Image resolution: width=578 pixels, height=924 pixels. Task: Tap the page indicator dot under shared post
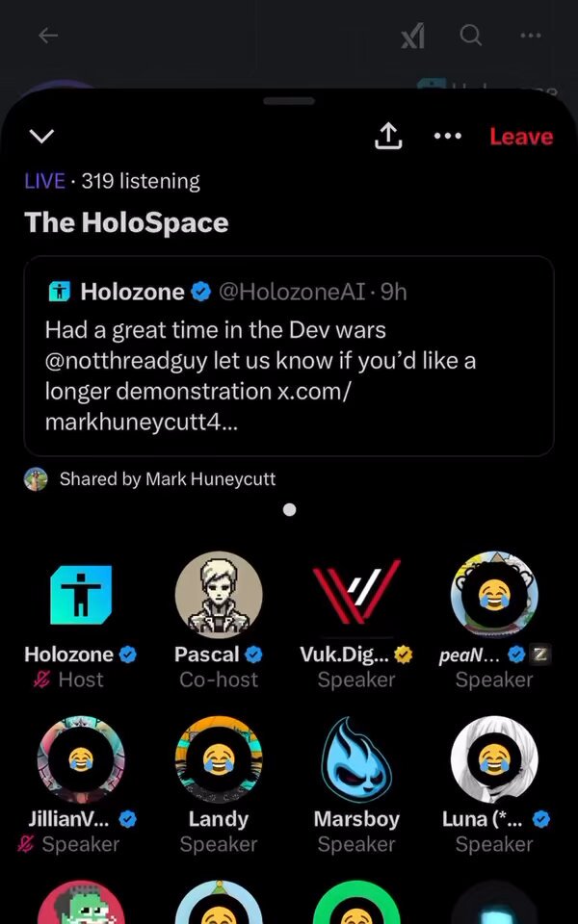[289, 510]
